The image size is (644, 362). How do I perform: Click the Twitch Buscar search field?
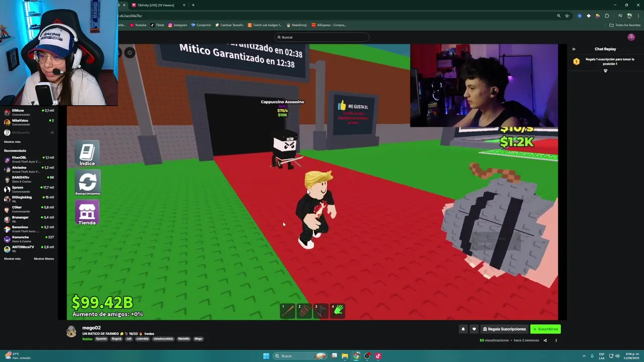(322, 37)
